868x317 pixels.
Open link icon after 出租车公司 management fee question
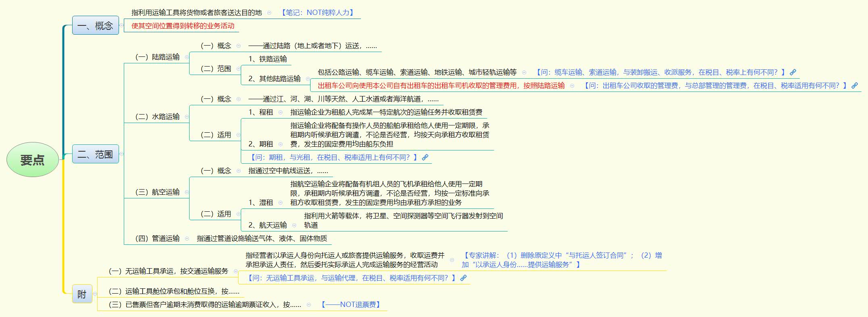(854, 86)
